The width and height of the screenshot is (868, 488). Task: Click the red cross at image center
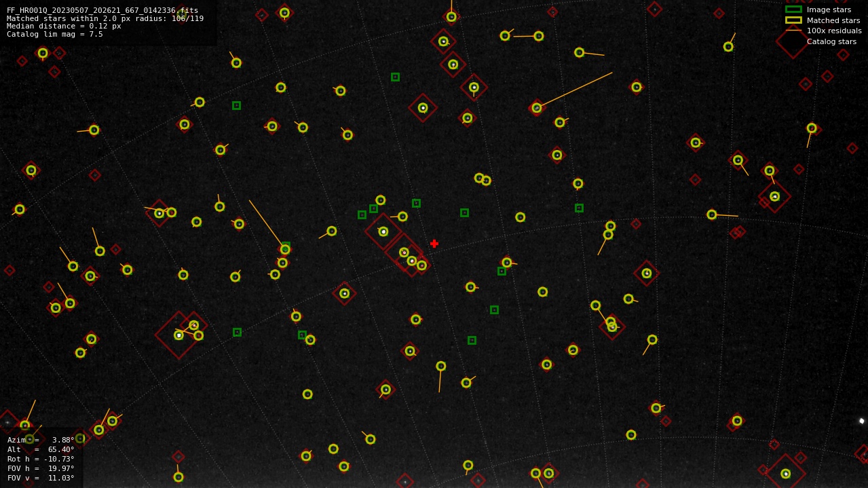[x=434, y=244]
